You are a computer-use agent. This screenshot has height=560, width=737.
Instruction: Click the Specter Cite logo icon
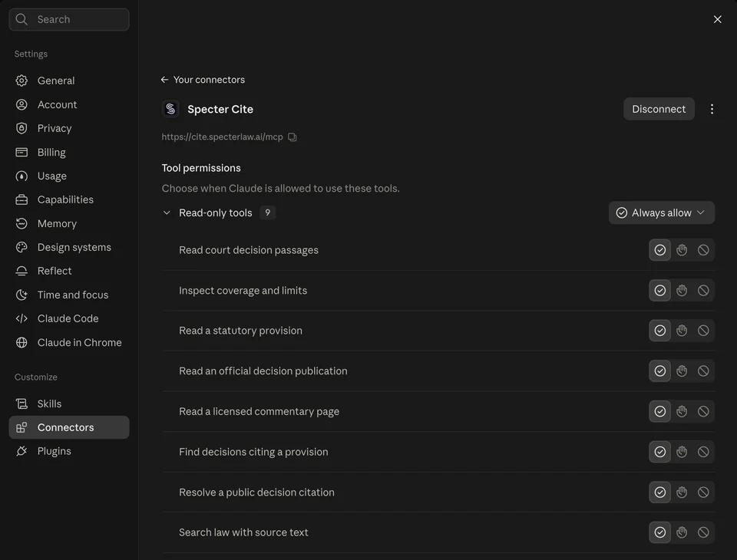point(170,109)
